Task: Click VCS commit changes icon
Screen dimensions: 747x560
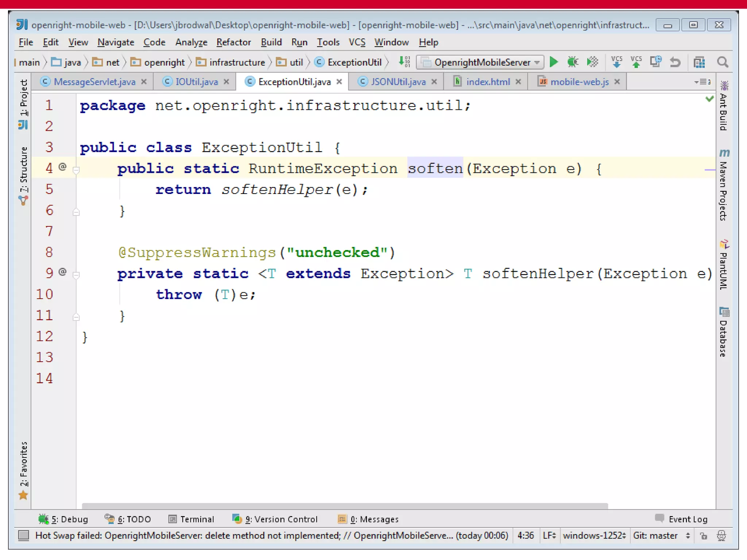Action: click(636, 62)
